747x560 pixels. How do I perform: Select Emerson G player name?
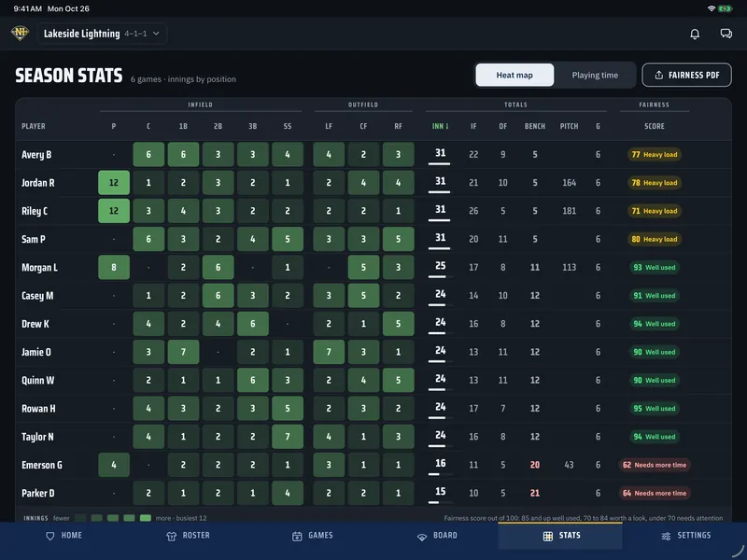tap(42, 465)
